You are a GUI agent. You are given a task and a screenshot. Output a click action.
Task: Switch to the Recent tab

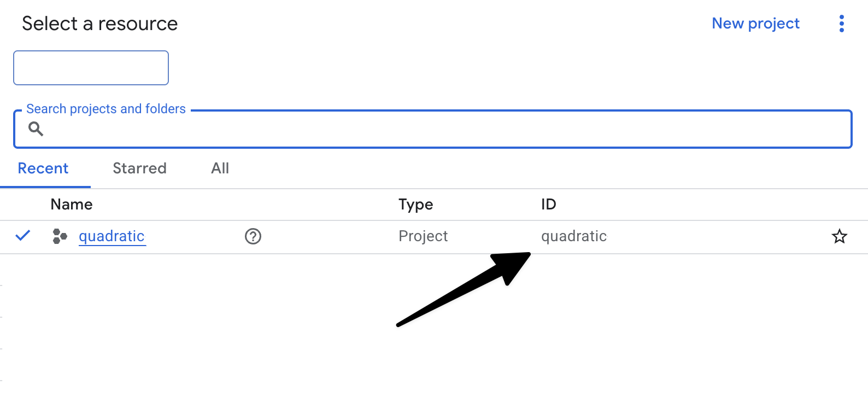[x=43, y=168]
